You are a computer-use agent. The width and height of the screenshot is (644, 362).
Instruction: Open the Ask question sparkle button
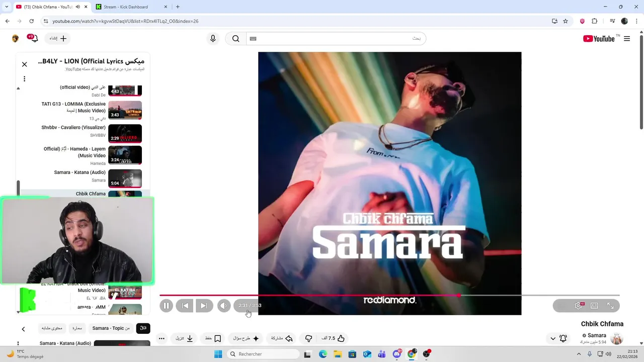pos(246,338)
